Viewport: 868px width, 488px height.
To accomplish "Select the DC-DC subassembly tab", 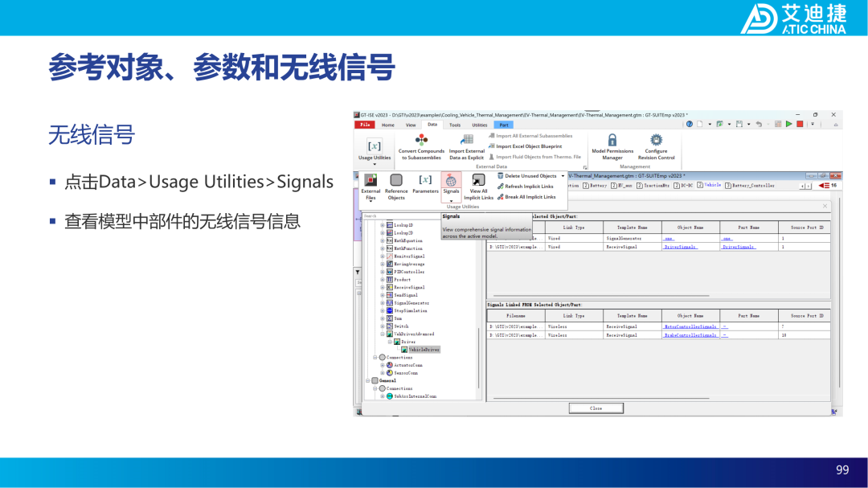I will pos(684,186).
